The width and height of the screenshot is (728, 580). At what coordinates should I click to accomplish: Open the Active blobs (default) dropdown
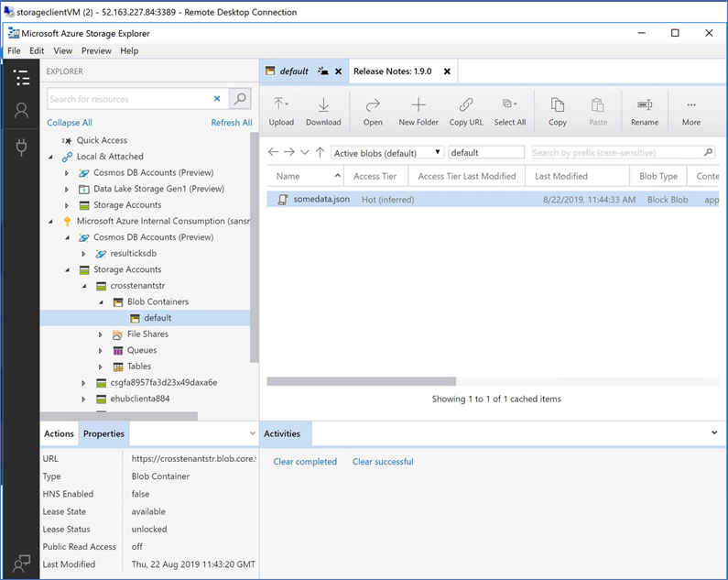387,153
